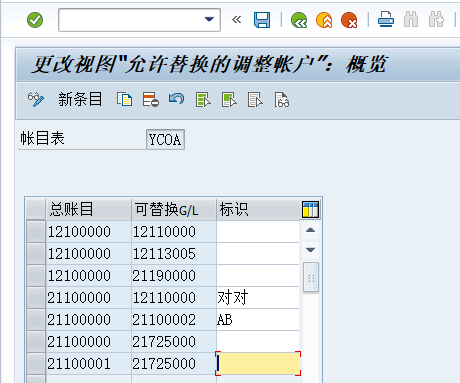This screenshot has height=383, width=460.
Task: Click the Deselect All icon
Action: tap(255, 100)
